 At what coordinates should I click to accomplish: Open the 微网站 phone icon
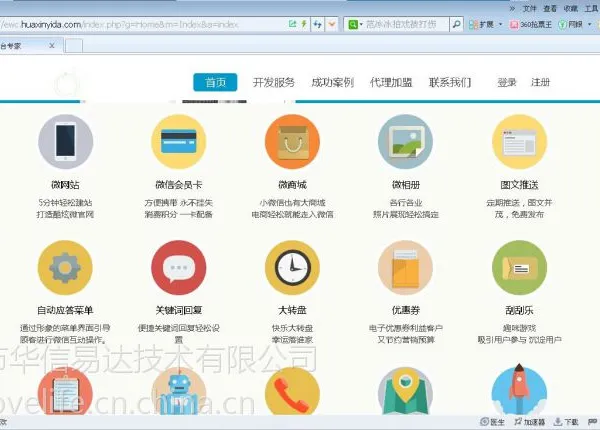point(65,142)
